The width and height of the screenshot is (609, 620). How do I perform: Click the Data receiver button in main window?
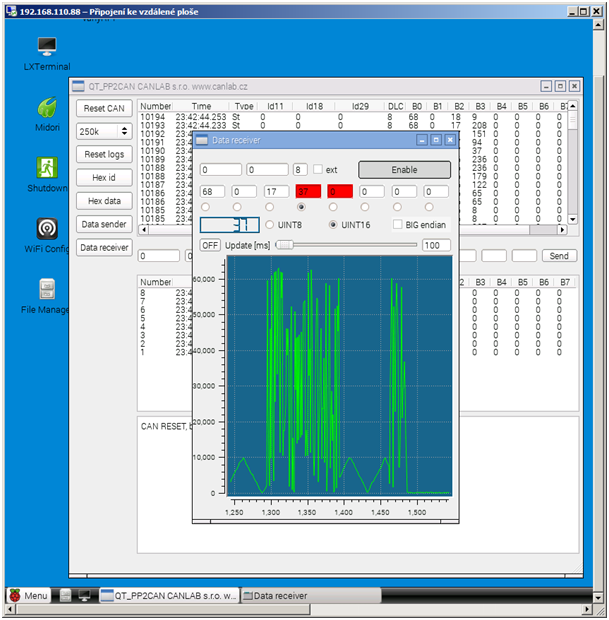tap(104, 248)
